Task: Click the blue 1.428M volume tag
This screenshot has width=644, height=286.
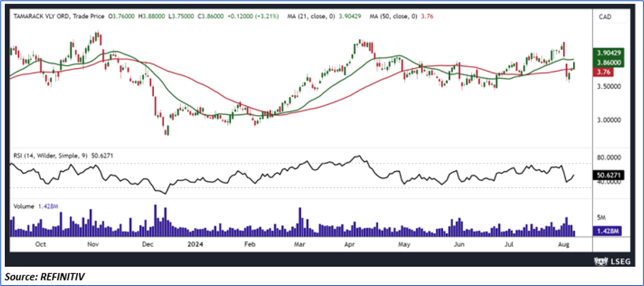Action: click(x=609, y=231)
